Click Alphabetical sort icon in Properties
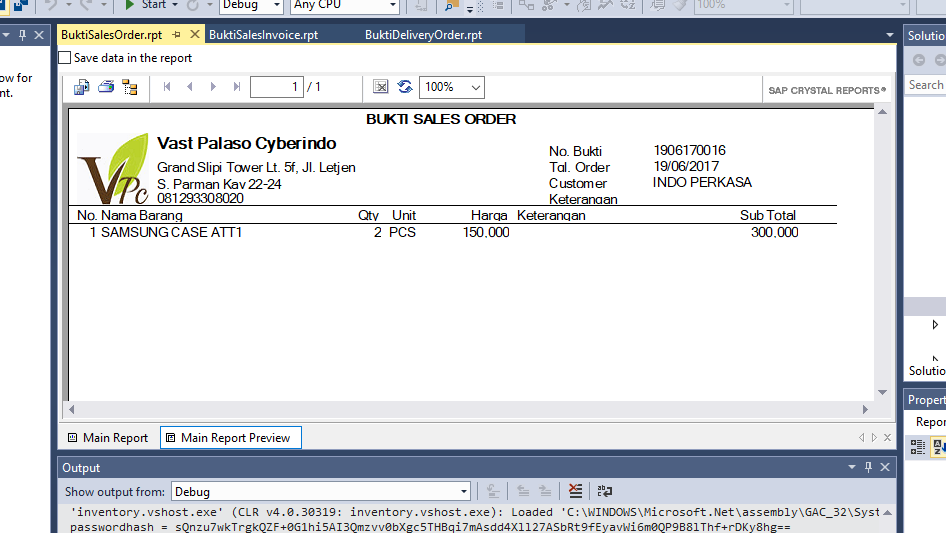 click(939, 447)
